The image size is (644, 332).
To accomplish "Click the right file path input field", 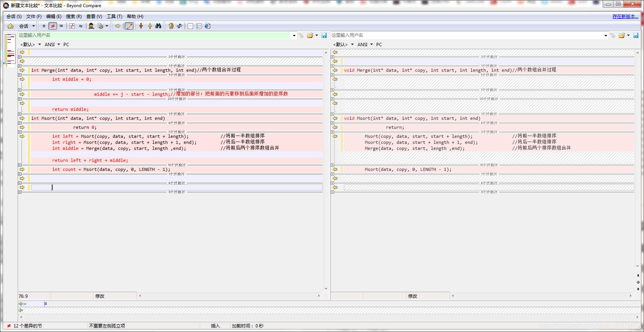I will tap(467, 35).
